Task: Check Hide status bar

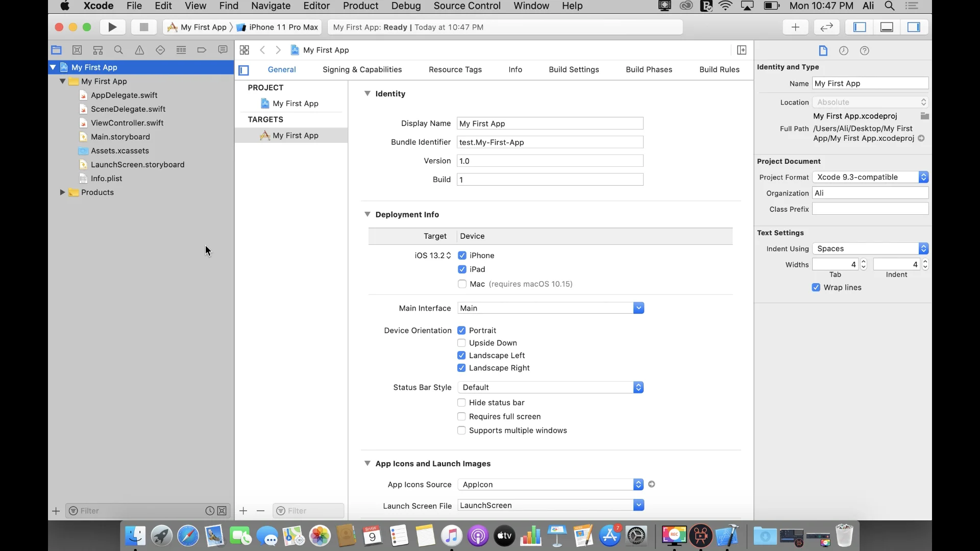Action: click(461, 403)
